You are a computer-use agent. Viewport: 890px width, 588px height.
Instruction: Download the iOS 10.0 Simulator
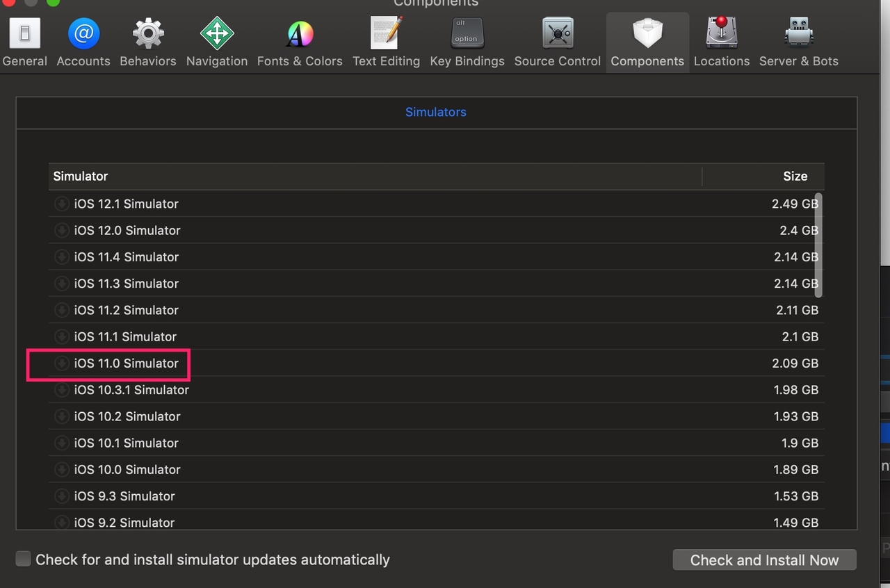tap(62, 469)
